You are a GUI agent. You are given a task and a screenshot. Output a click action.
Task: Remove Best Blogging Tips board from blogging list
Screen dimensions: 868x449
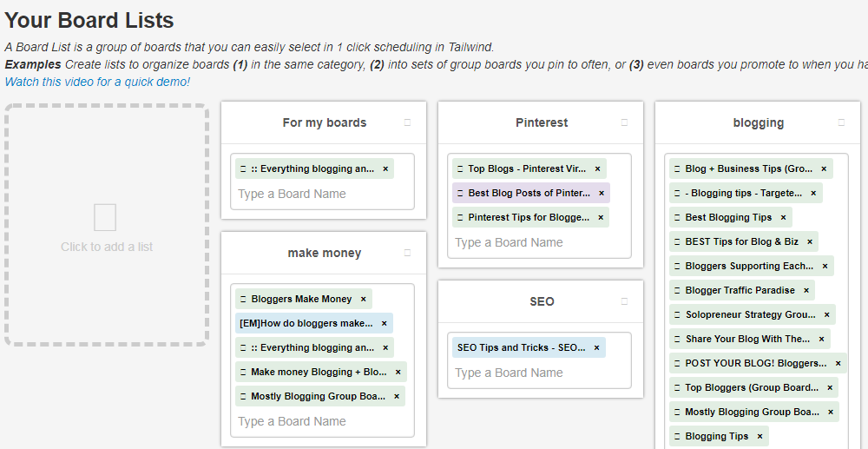coord(783,217)
